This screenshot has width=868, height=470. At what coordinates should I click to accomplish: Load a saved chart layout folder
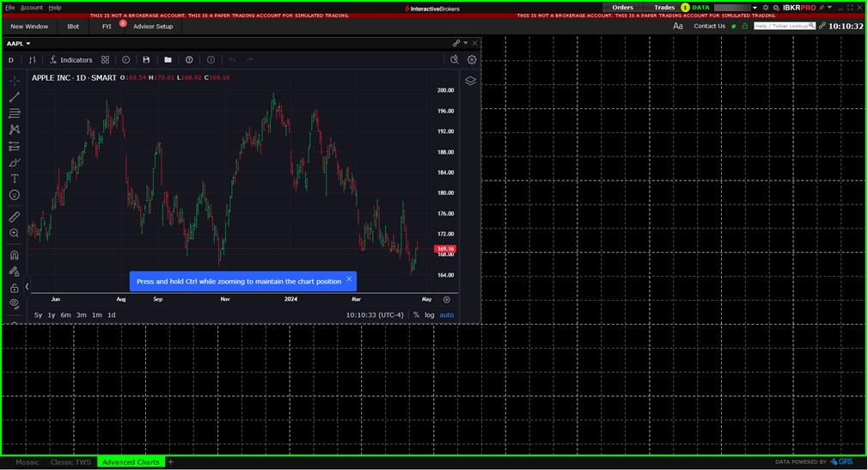click(168, 60)
